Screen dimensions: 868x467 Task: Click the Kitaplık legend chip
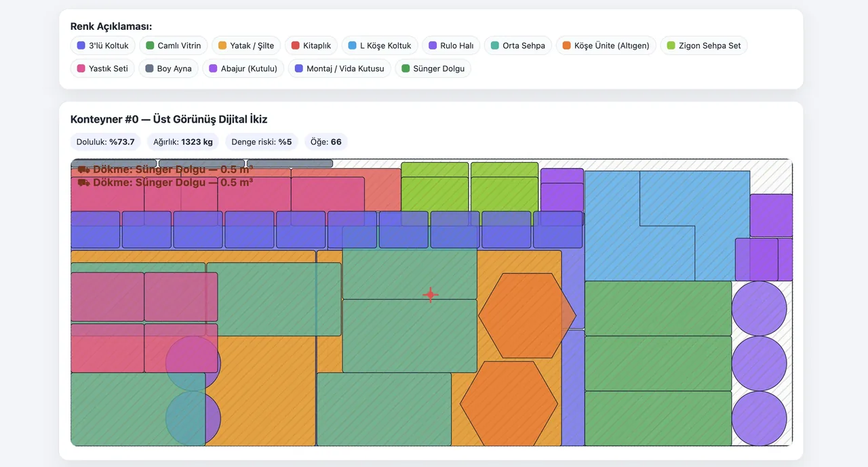[311, 46]
